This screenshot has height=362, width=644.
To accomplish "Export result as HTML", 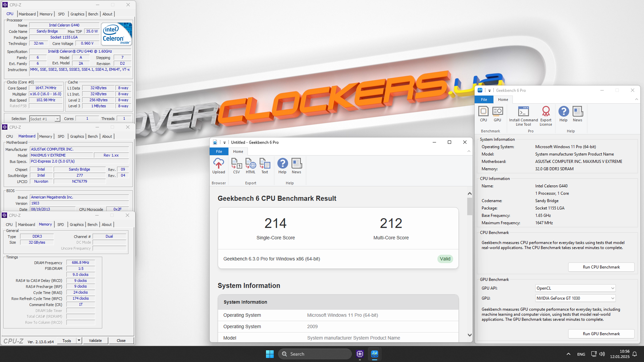I will 251,166.
